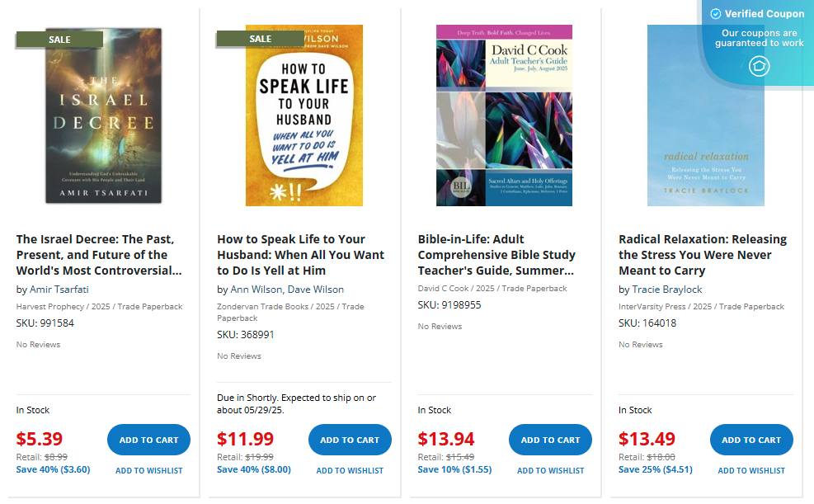Click the SALE badge on Israel Decree

(59, 39)
